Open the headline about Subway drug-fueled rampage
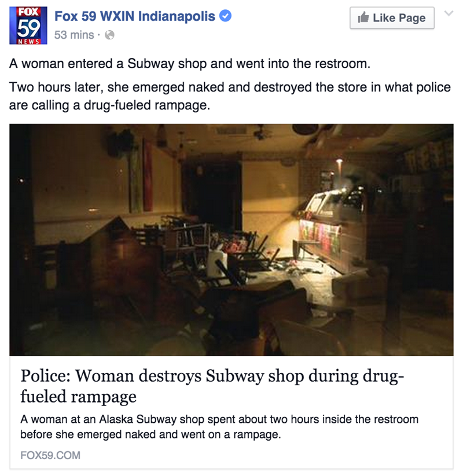Screen dimensions: 463x476 coord(212,386)
